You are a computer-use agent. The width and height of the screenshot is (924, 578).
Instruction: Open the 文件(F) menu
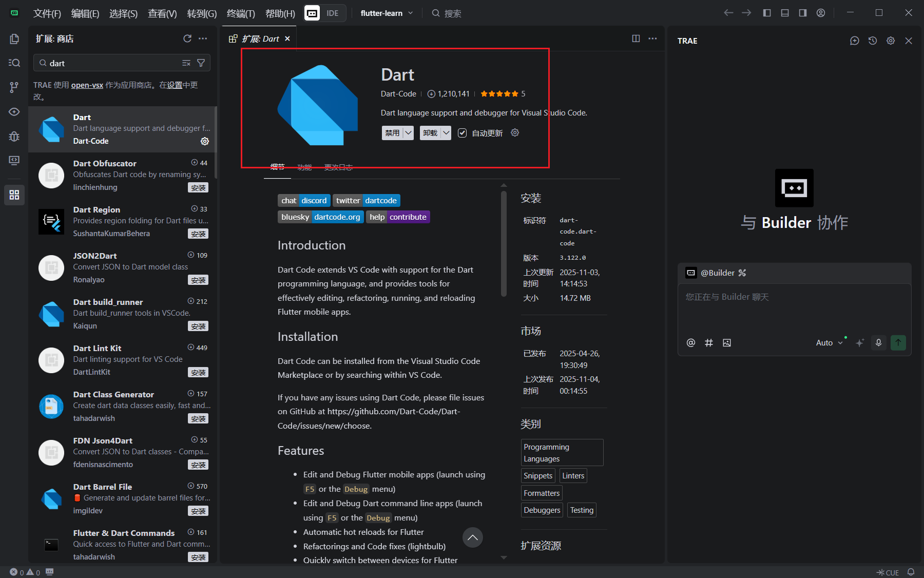(47, 13)
